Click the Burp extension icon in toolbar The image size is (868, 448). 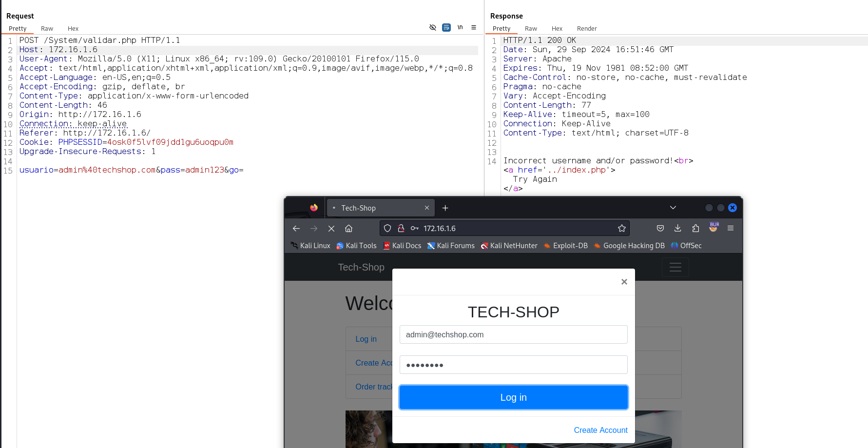click(714, 228)
